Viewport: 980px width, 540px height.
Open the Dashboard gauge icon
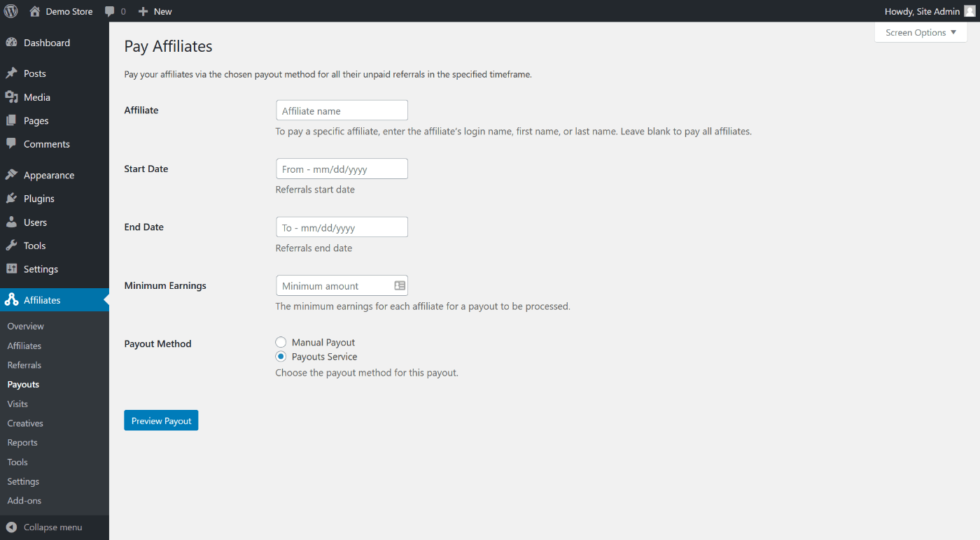[x=11, y=43]
